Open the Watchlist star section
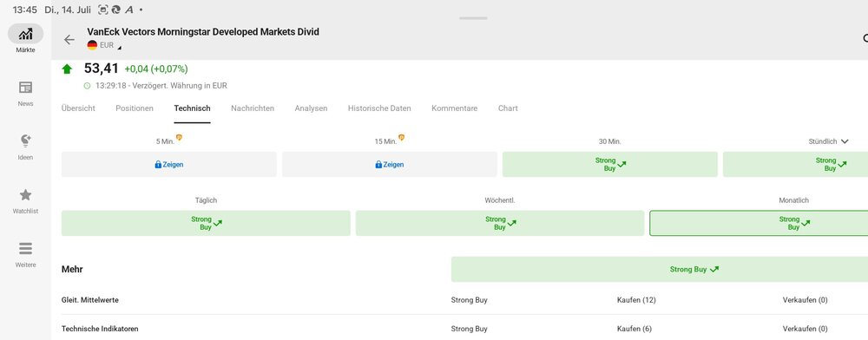Image resolution: width=868 pixels, height=340 pixels. (x=25, y=200)
